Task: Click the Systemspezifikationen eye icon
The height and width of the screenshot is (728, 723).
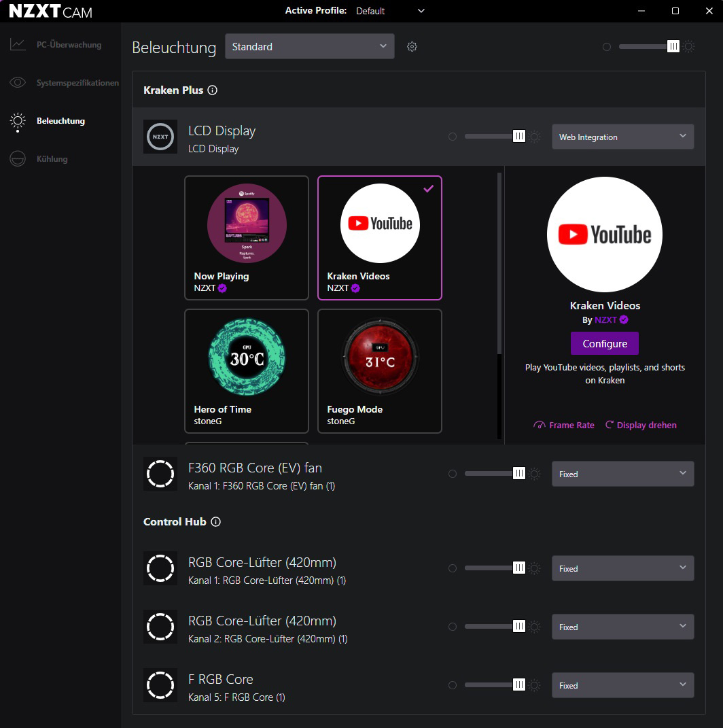Action: tap(18, 83)
